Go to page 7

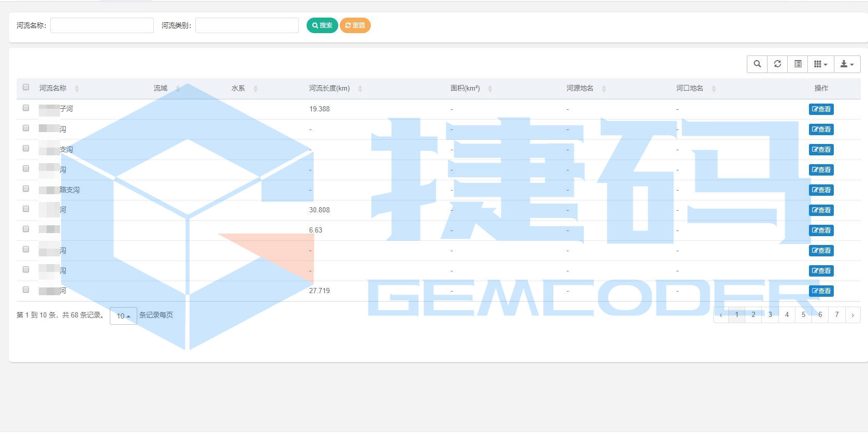click(x=836, y=315)
